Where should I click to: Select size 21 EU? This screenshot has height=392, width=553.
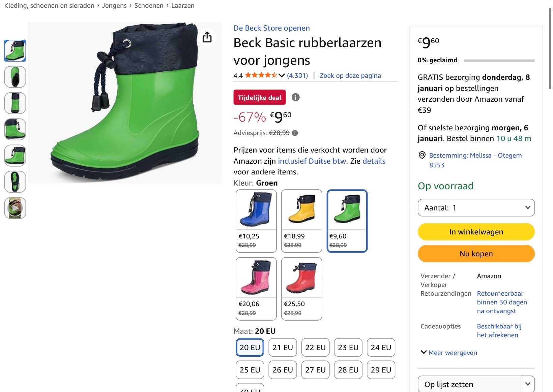pyautogui.click(x=282, y=347)
